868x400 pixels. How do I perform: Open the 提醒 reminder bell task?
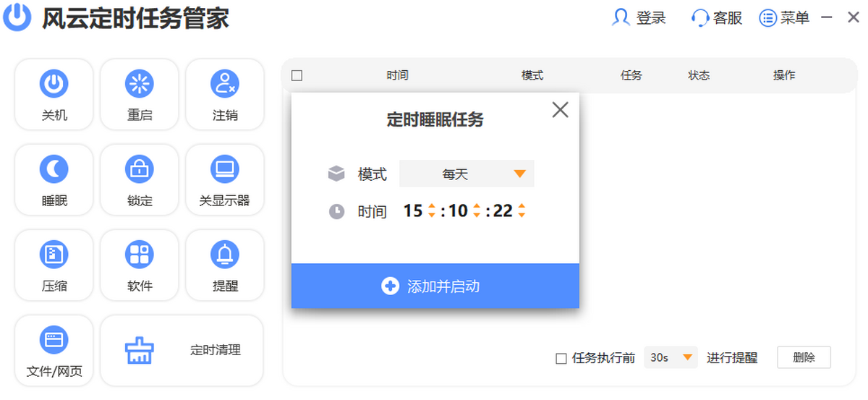(x=225, y=265)
